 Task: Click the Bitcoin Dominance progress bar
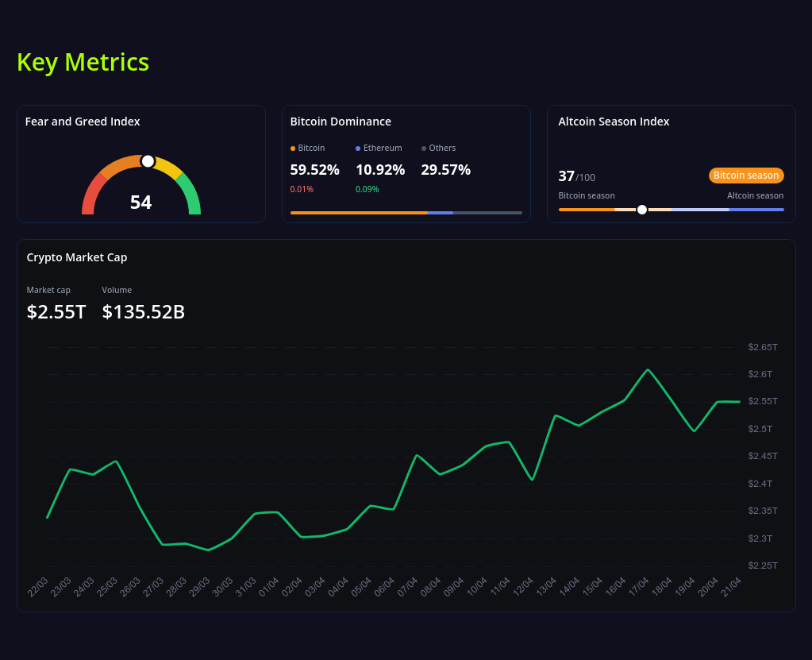[x=406, y=213]
